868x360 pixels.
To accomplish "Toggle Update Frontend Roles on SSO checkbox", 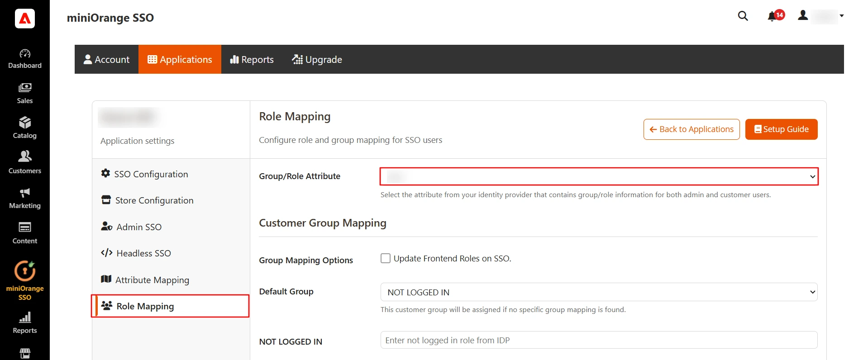I will point(386,258).
